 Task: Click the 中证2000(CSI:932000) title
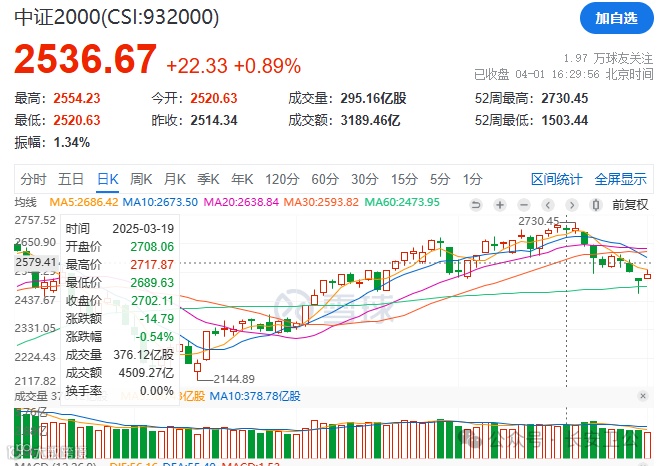pyautogui.click(x=117, y=18)
